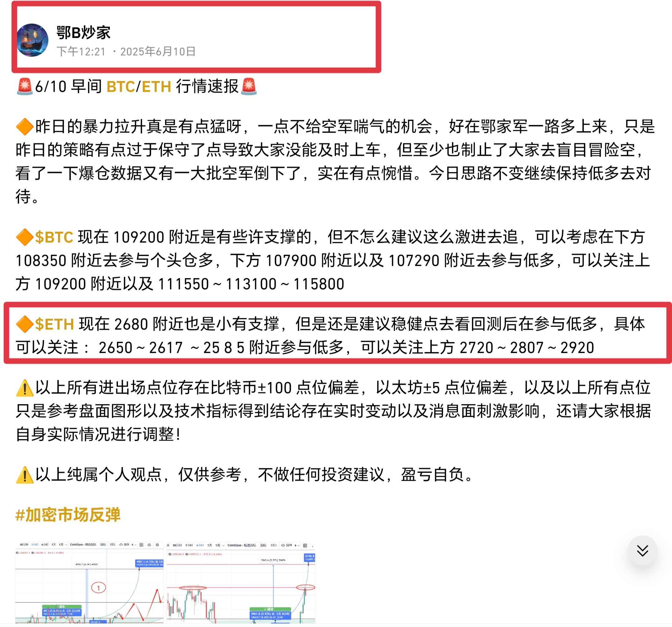Open the yellow BTC link in the headline

(121, 86)
